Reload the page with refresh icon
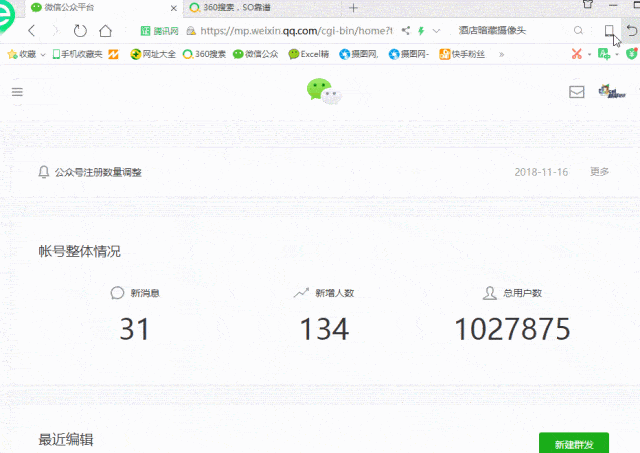640x453 pixels. coord(80,31)
